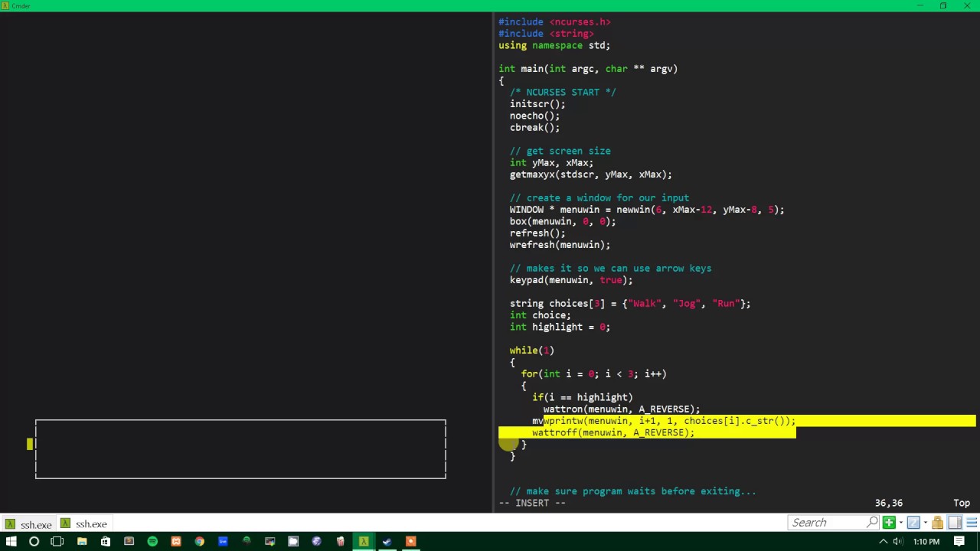Show hidden system tray icons chevron
Viewport: 980px width, 551px height.
click(x=884, y=542)
